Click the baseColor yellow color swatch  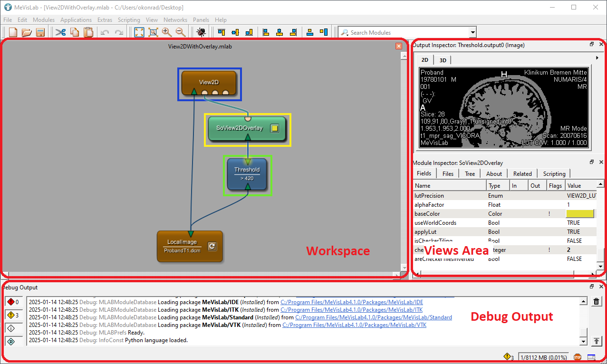tap(580, 214)
